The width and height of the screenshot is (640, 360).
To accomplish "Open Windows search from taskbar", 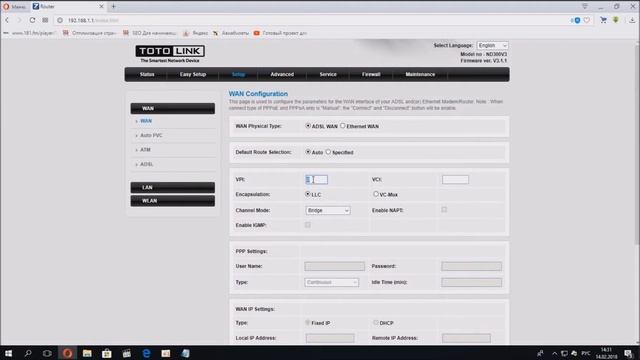I will pos(28,353).
